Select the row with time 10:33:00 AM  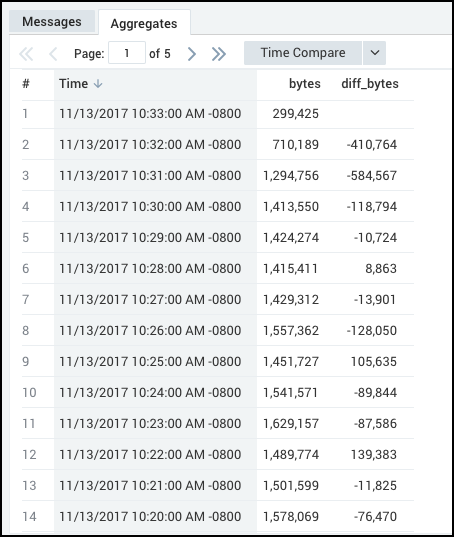pyautogui.click(x=218, y=114)
